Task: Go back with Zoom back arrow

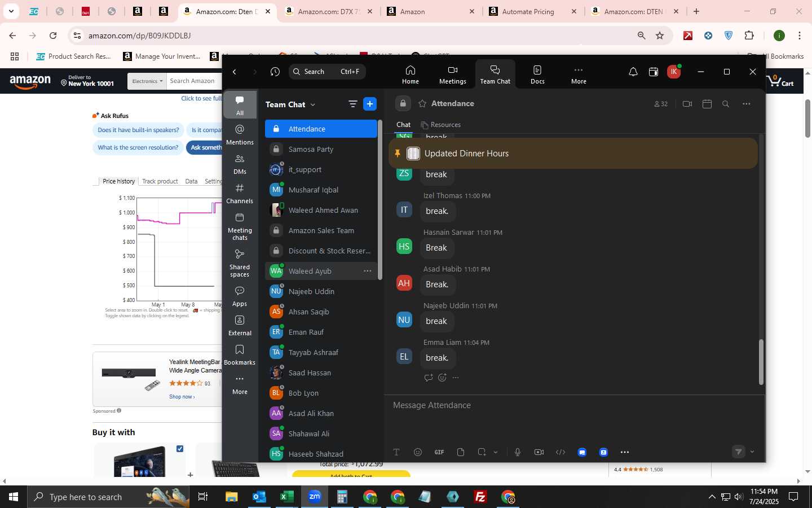Action: point(235,72)
